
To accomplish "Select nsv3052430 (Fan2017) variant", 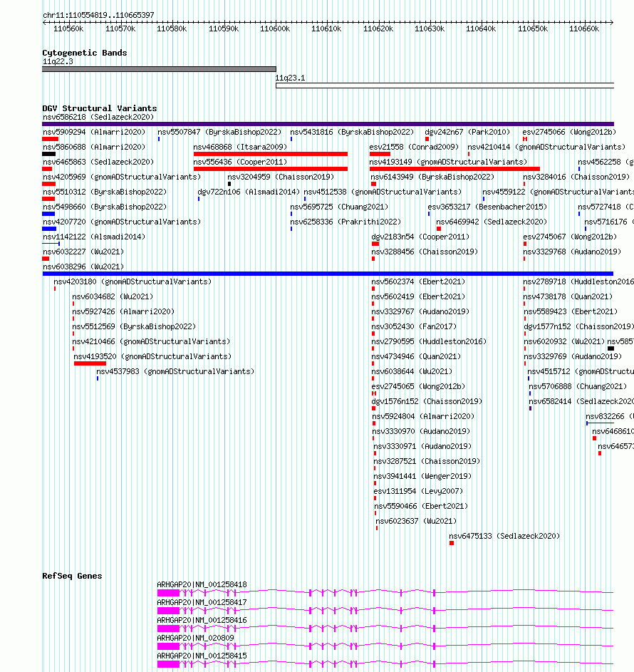I will tap(414, 326).
